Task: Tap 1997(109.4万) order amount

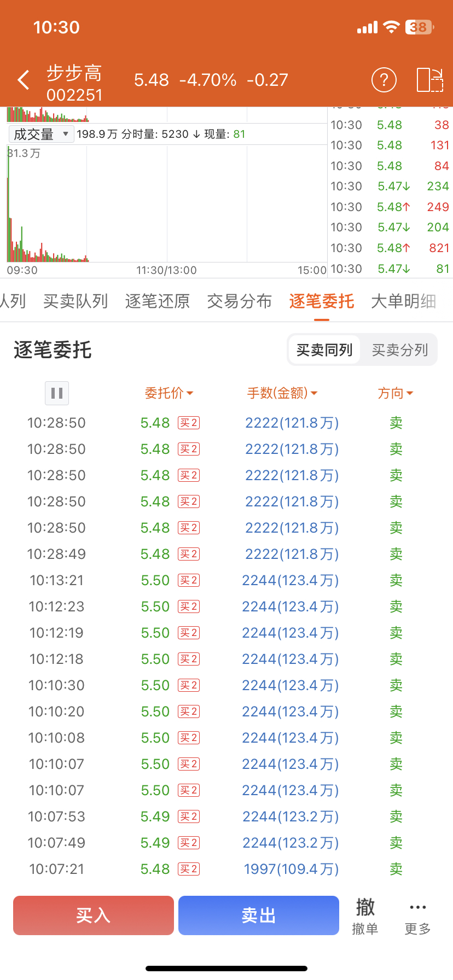Action: [292, 869]
